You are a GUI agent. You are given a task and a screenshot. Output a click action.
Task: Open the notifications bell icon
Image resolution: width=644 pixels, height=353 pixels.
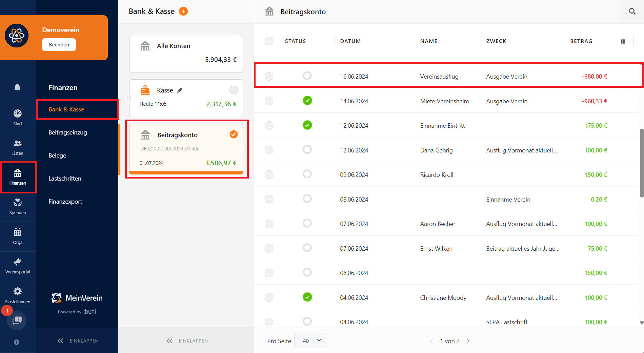17,87
